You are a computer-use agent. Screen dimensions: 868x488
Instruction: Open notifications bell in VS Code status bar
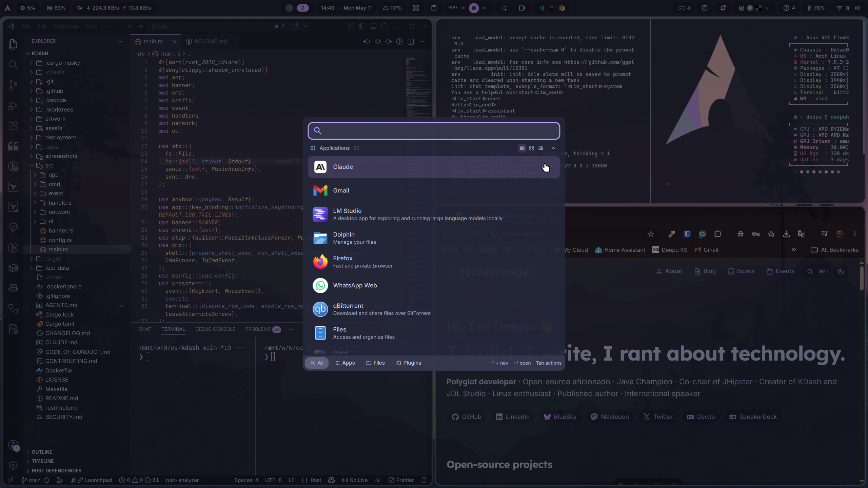pos(424,480)
